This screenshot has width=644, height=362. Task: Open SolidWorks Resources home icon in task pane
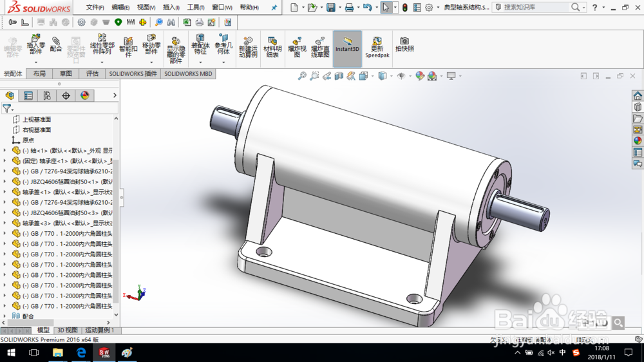click(638, 96)
